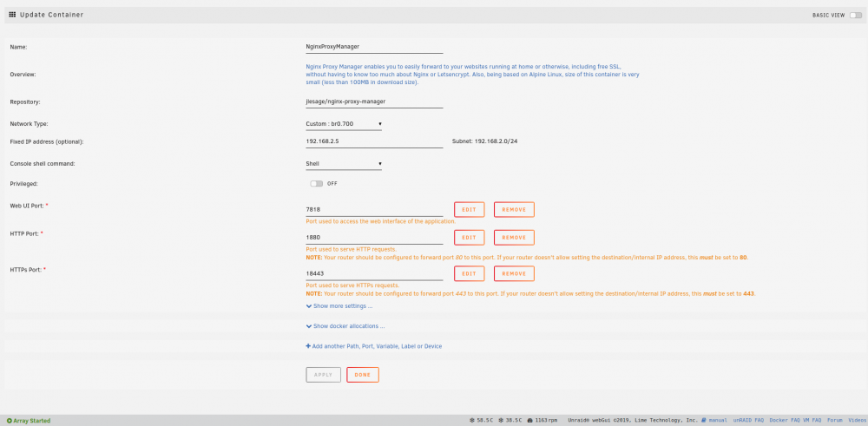
Task: Click the Update Container grid icon
Action: tap(12, 15)
